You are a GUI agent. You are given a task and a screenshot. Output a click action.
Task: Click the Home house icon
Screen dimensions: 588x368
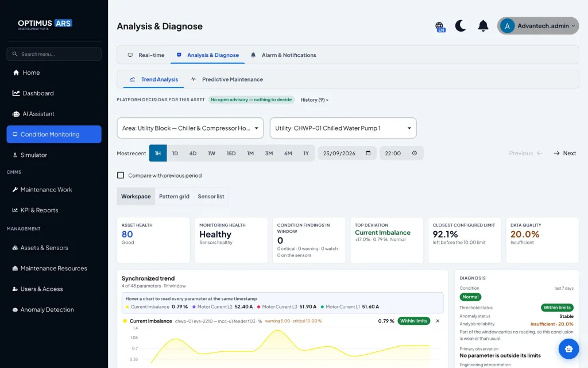coord(16,72)
